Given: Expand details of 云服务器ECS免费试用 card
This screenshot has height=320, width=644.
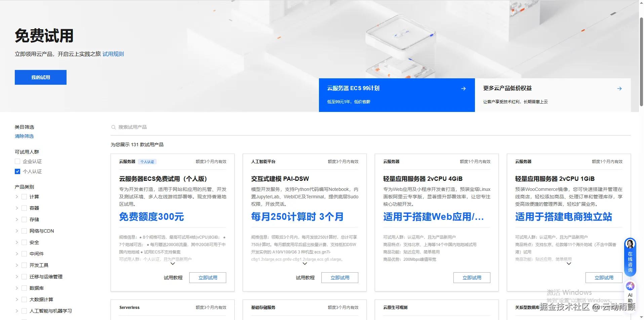Looking at the screenshot, I should click(173, 264).
